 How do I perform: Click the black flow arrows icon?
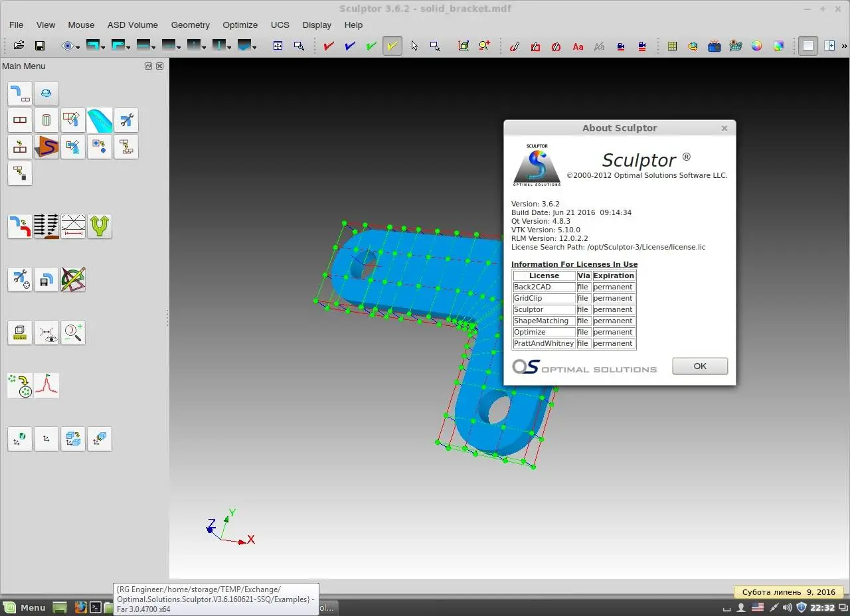(46, 226)
